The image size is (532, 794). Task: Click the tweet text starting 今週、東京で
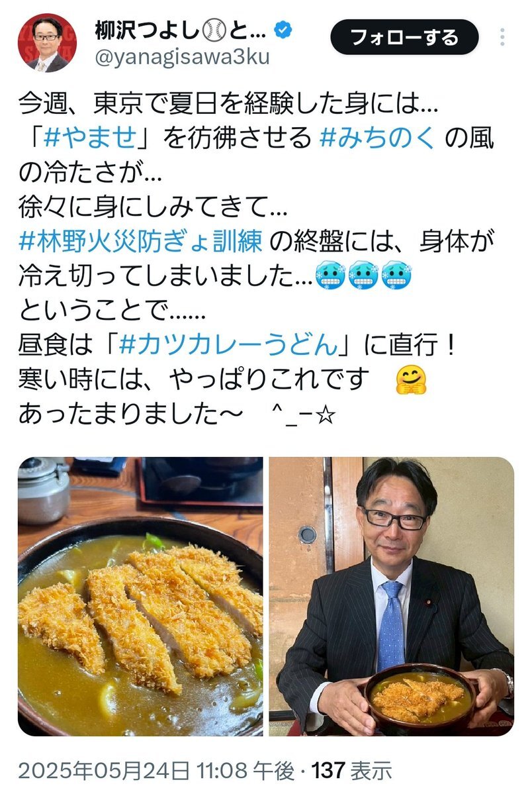(256, 258)
